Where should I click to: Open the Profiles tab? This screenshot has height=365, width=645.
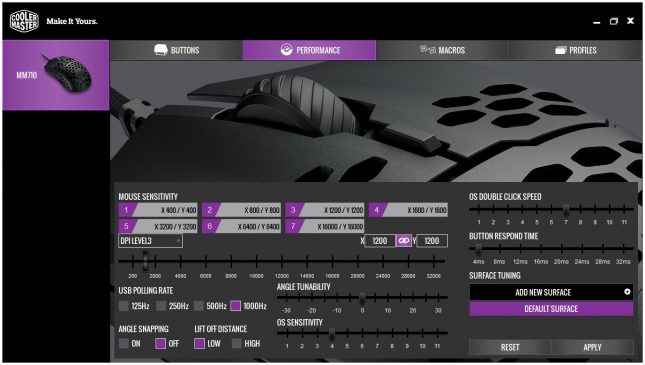(575, 50)
